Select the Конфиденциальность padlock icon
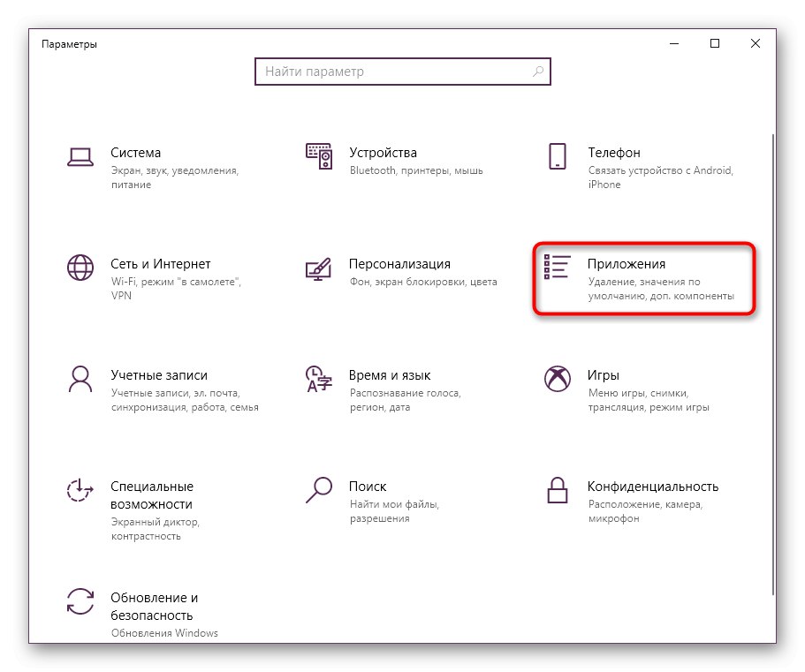Viewport: 805px width, 672px height. click(557, 488)
